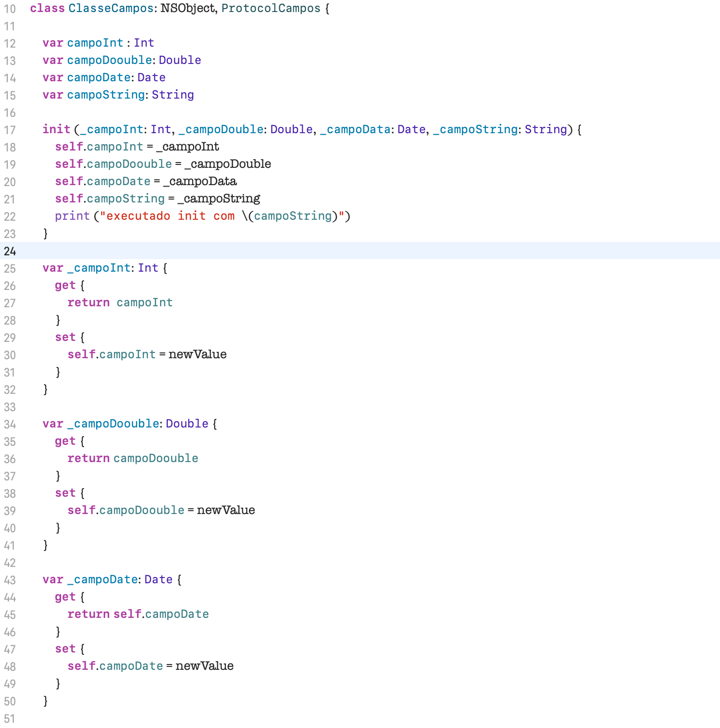The image size is (720, 728).
Task: Click the set keyword on line 29
Action: (x=65, y=338)
